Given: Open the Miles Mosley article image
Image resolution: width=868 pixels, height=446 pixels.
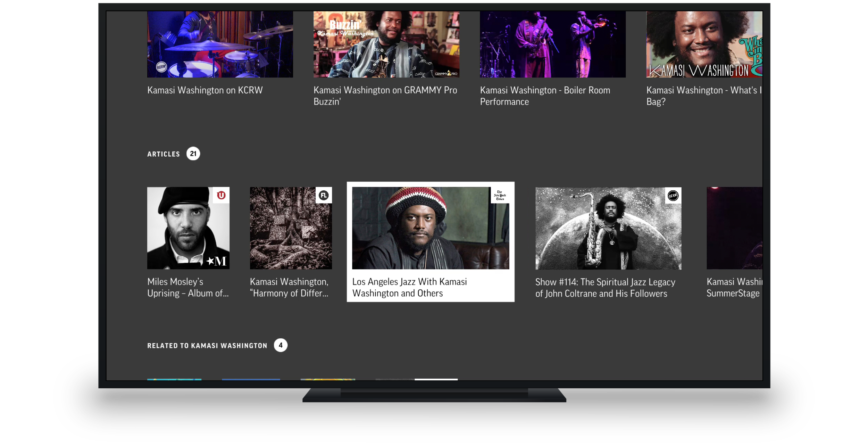Looking at the screenshot, I should (x=188, y=228).
